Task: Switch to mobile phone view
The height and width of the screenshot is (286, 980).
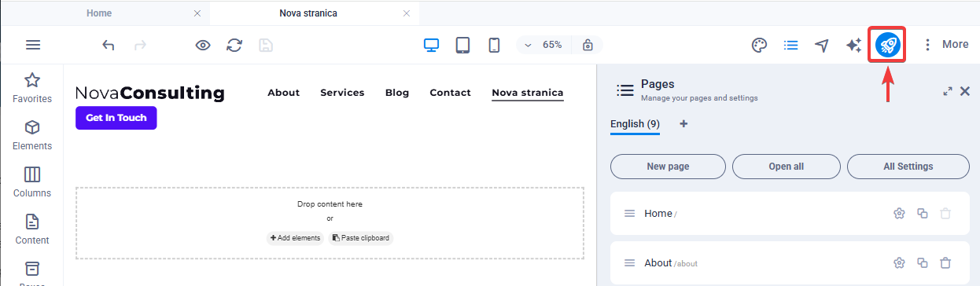Action: click(494, 45)
